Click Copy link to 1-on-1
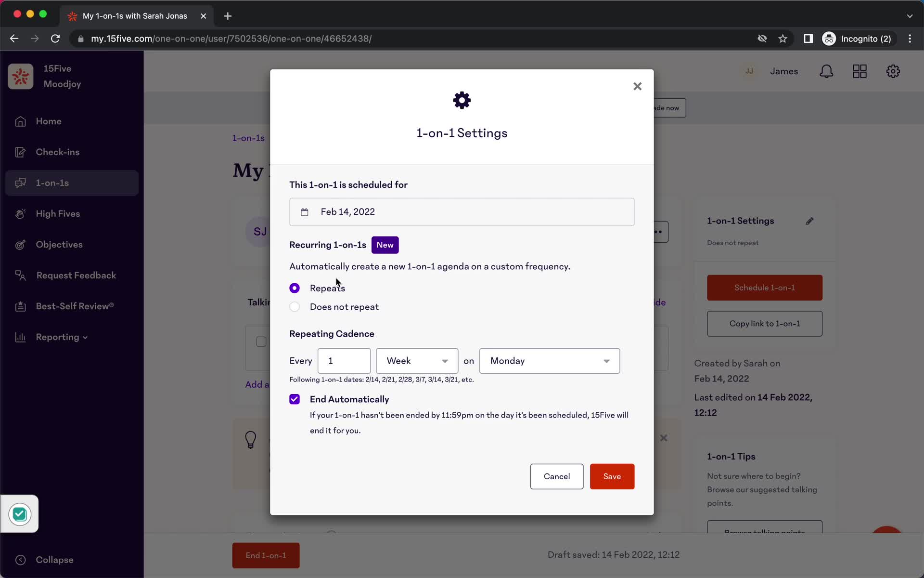This screenshot has width=924, height=578. coord(764,324)
